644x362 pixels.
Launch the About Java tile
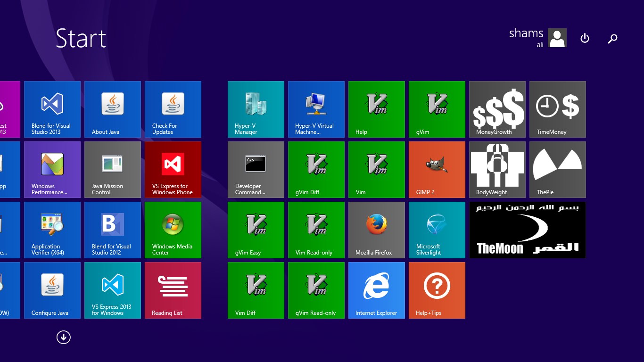pyautogui.click(x=113, y=109)
